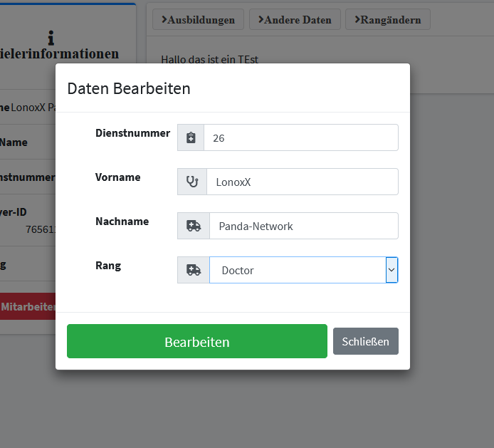The width and height of the screenshot is (494, 448).
Task: Open the Rang dropdown showing Doctor
Action: click(303, 270)
